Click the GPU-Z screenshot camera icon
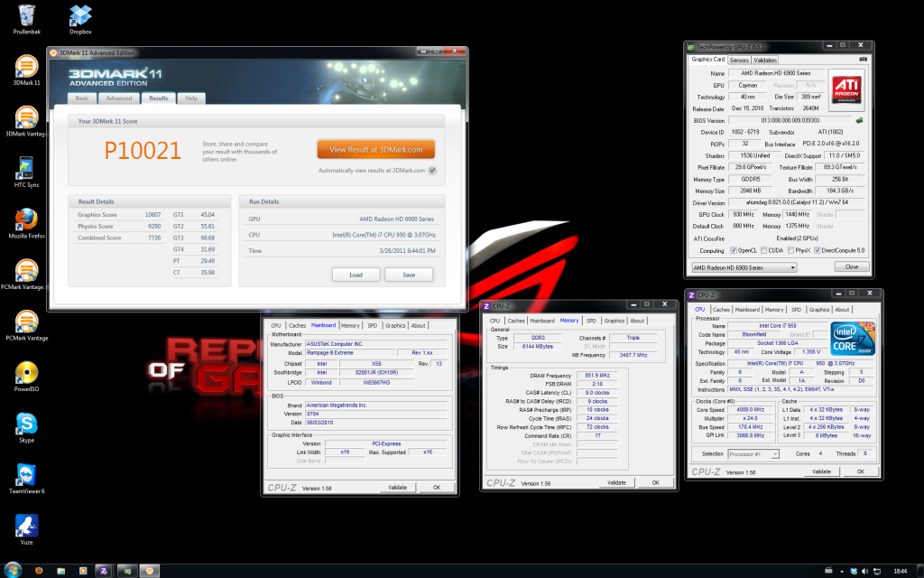Image resolution: width=924 pixels, height=578 pixels. (863, 60)
